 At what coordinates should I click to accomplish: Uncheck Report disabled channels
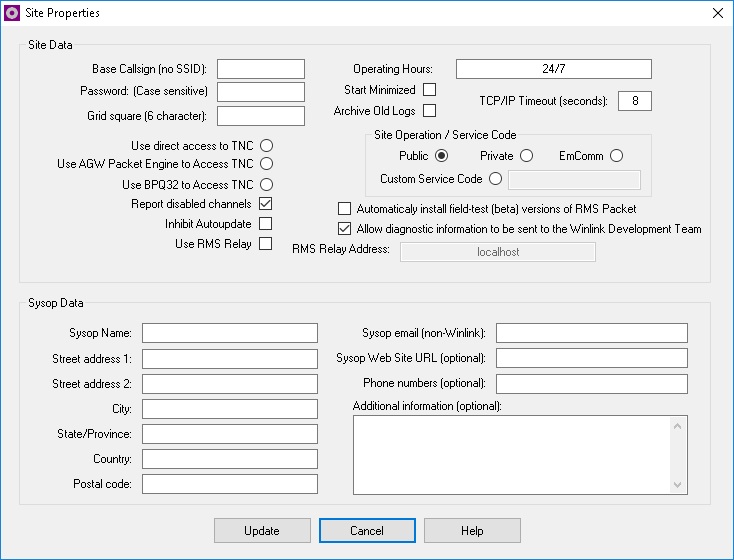266,204
